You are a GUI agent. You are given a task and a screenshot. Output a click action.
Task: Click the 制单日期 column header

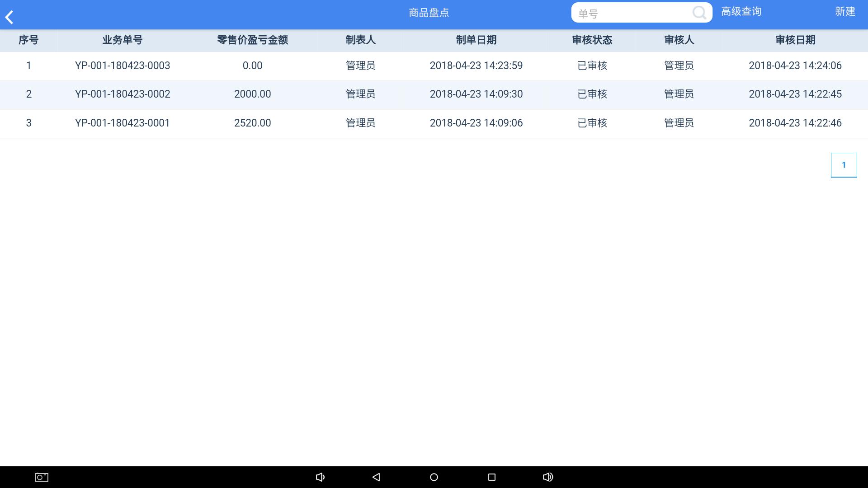(x=476, y=40)
